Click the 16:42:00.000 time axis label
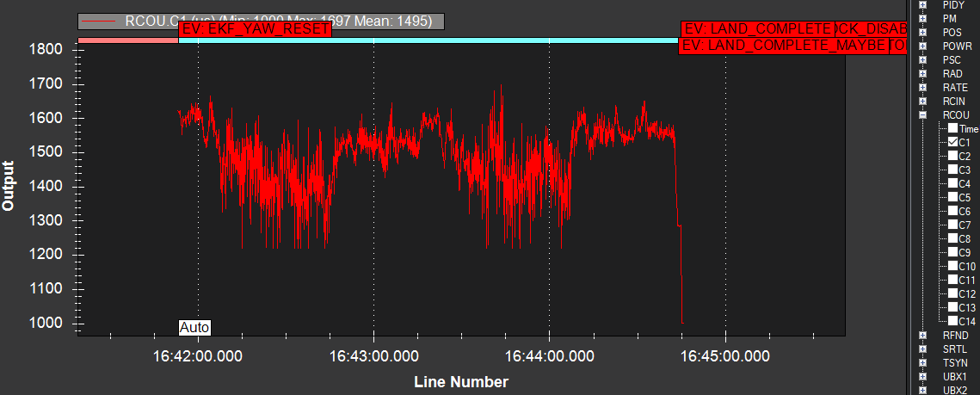Screen dimensions: 980x395 point(198,357)
